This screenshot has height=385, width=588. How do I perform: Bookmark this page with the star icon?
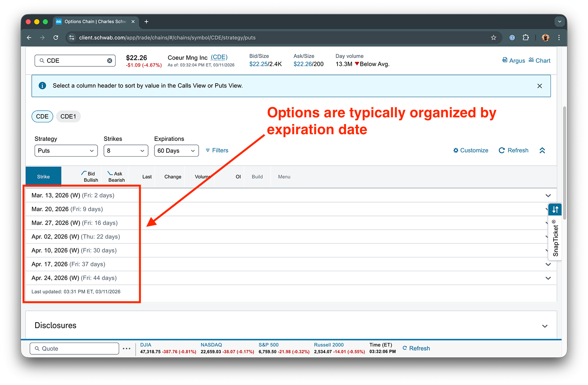pyautogui.click(x=494, y=38)
